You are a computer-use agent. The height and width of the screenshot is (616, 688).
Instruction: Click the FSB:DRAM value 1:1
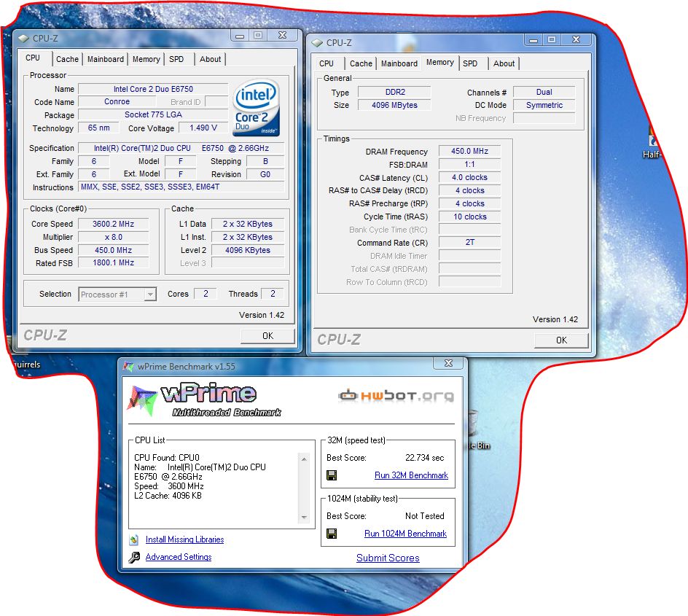coord(469,164)
